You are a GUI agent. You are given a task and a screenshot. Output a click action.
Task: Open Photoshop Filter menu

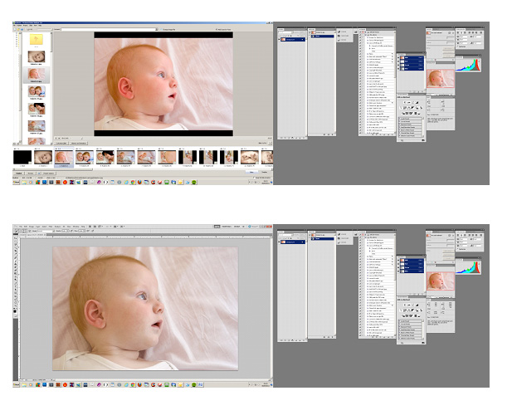[x=51, y=227]
